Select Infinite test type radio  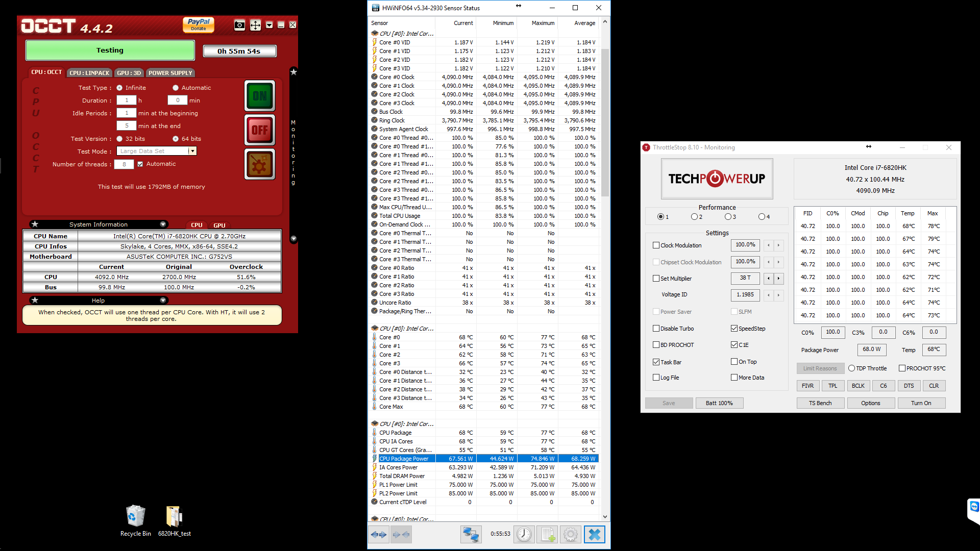119,88
